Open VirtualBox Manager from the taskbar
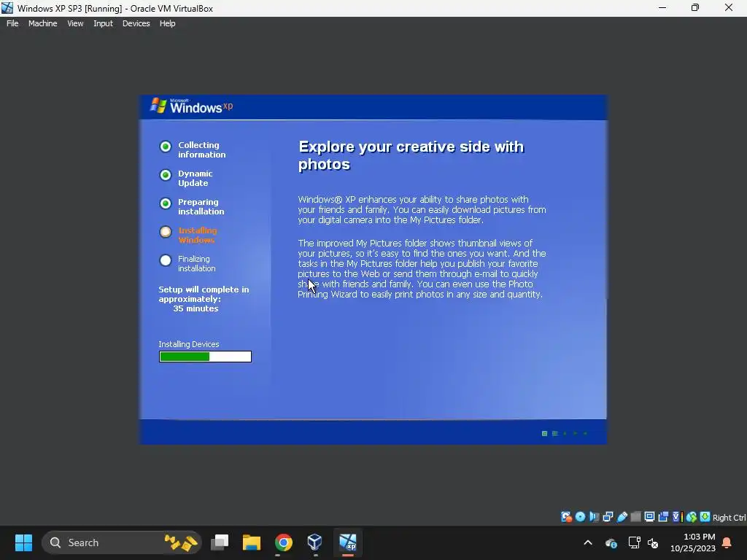Viewport: 747px width, 560px height. 315,542
